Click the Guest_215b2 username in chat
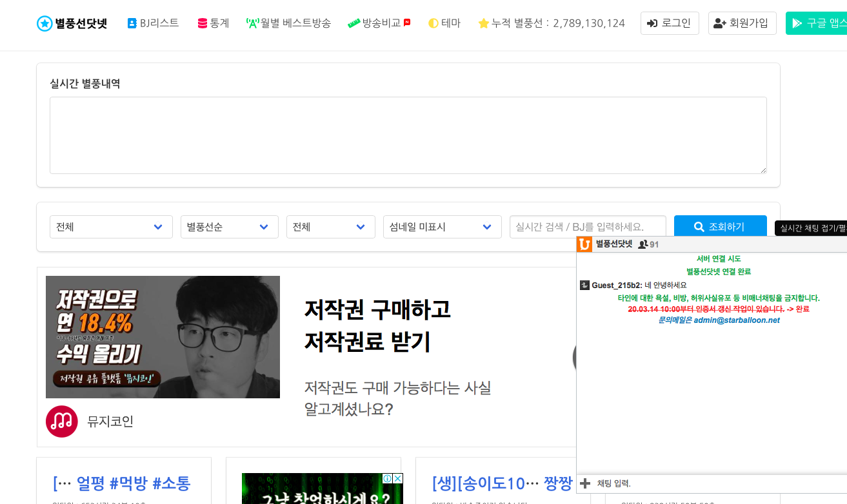 pyautogui.click(x=616, y=285)
